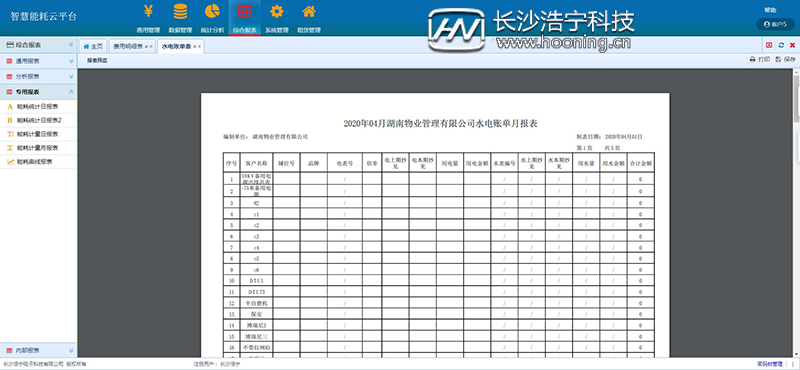Click the red X close-all-tabs icon
This screenshot has height=370, width=800.
[x=792, y=45]
